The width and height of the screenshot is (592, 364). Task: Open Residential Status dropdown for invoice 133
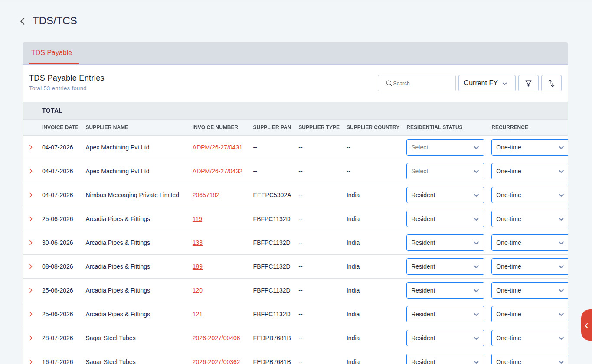445,243
